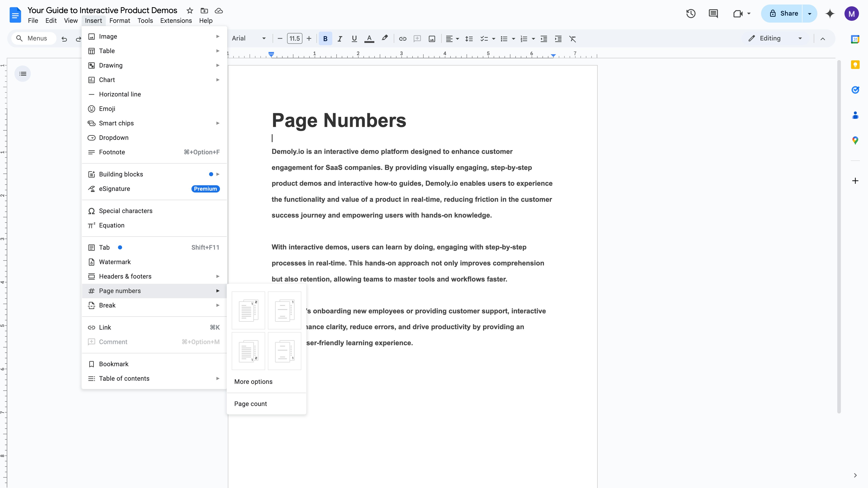Open Contacts side panel
The image size is (868, 488).
coord(855,115)
